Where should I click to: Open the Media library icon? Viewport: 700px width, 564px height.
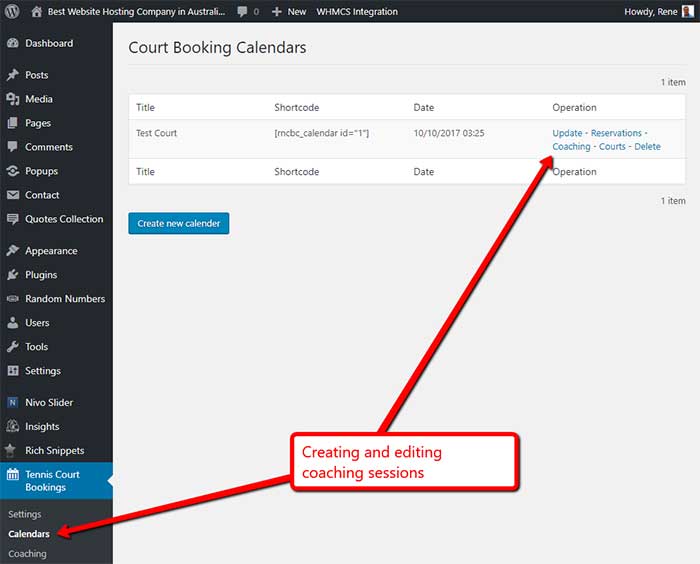point(13,99)
